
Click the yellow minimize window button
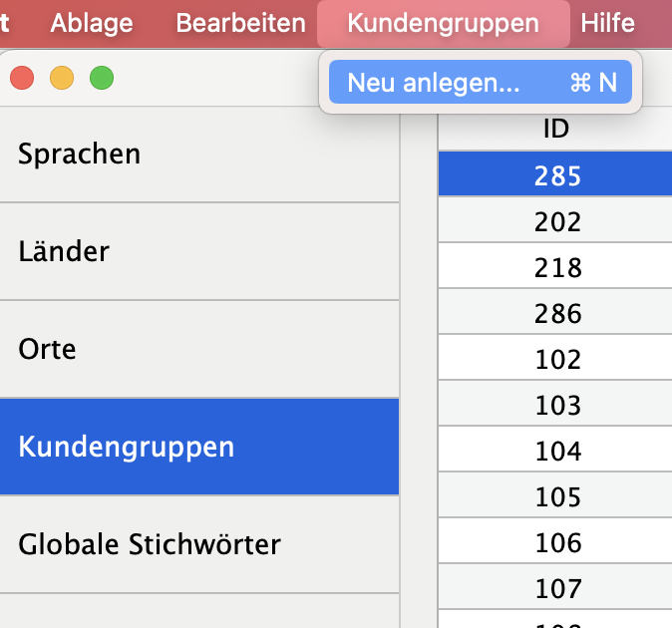click(62, 78)
